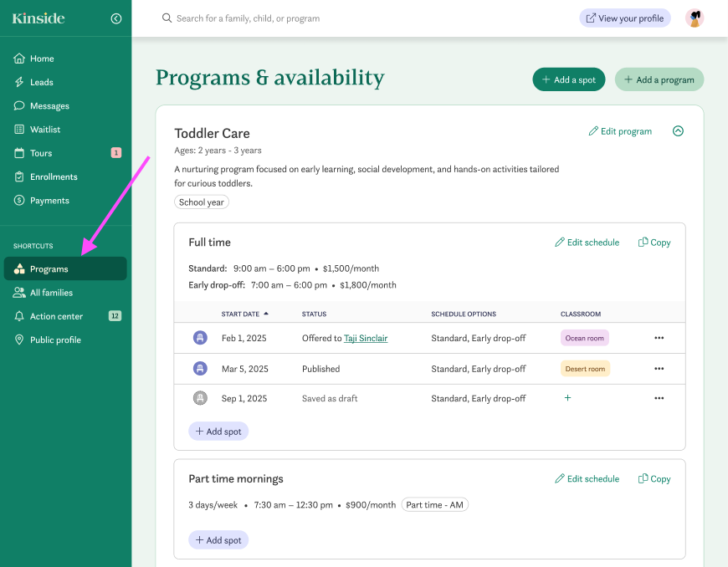Open options menu for Feb 1, 2025 spot

pyautogui.click(x=659, y=338)
